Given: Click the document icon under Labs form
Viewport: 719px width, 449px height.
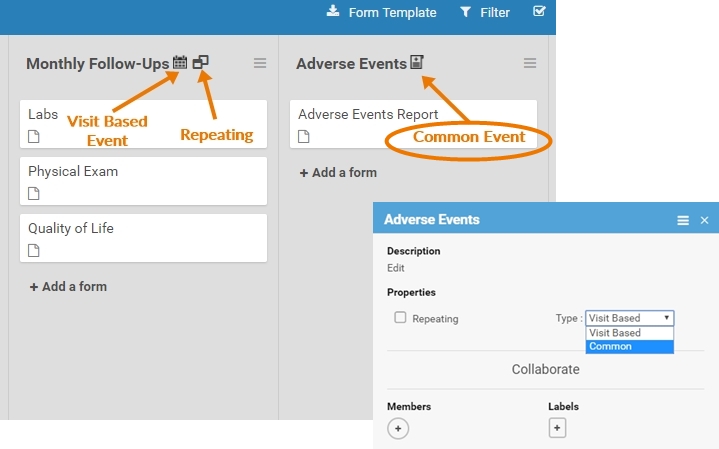Looking at the screenshot, I should pos(33,136).
